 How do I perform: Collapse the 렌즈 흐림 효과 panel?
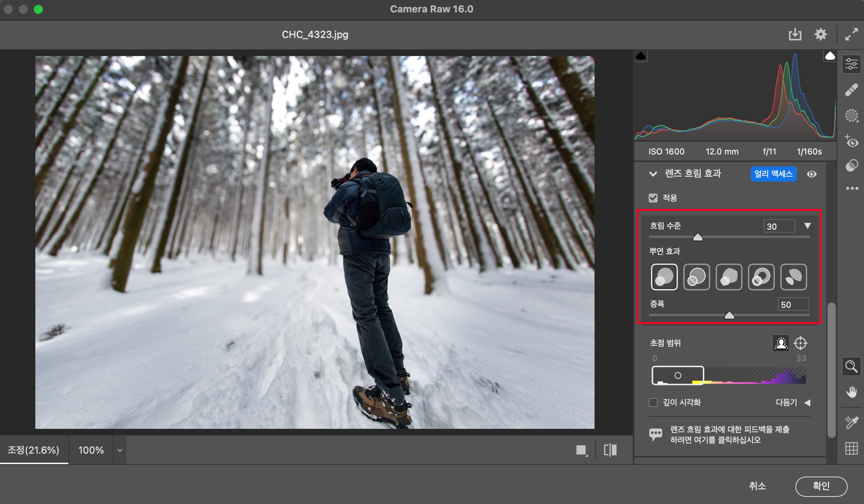[653, 174]
